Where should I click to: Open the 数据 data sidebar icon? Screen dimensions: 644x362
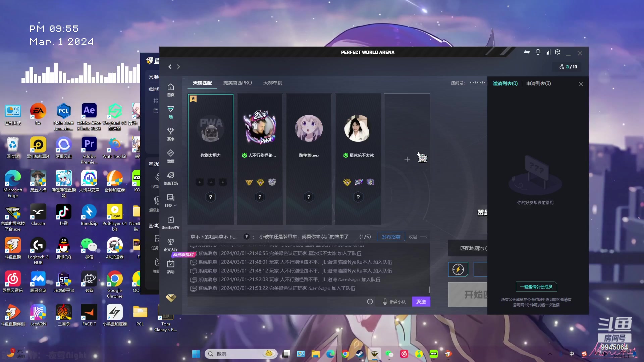[171, 156]
